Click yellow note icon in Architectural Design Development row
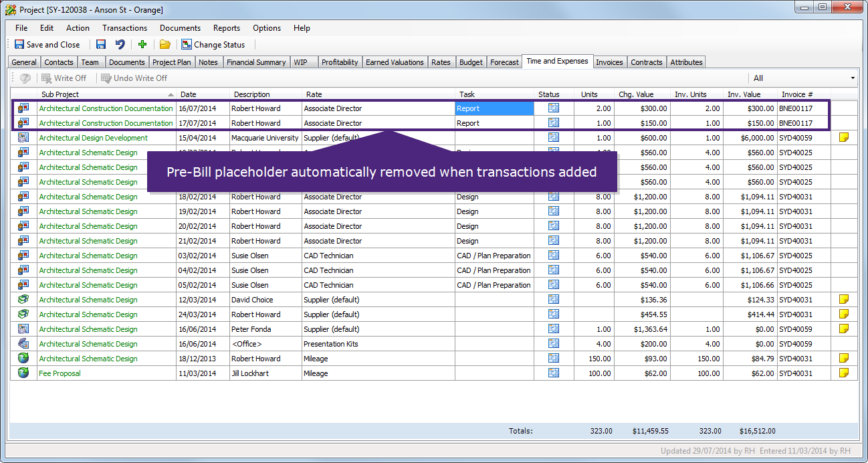 point(844,138)
